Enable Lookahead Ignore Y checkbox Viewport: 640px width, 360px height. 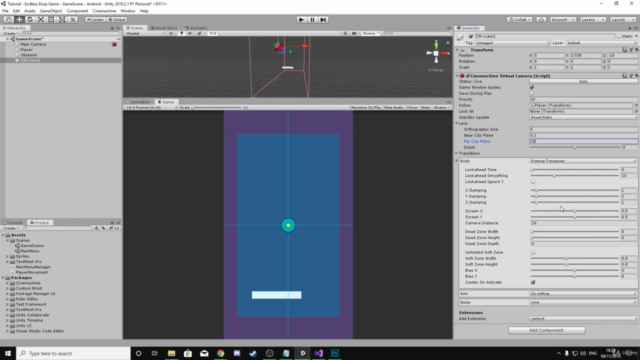click(x=533, y=182)
